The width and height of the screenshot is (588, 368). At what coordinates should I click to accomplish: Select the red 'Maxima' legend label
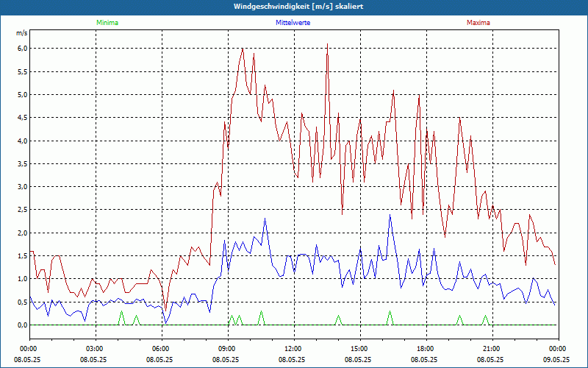point(478,23)
